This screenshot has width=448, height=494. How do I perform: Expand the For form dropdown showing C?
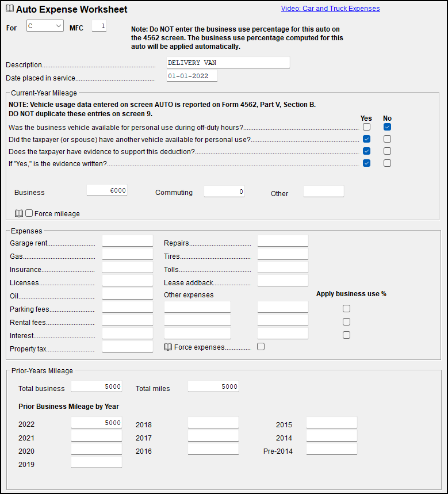click(45, 26)
